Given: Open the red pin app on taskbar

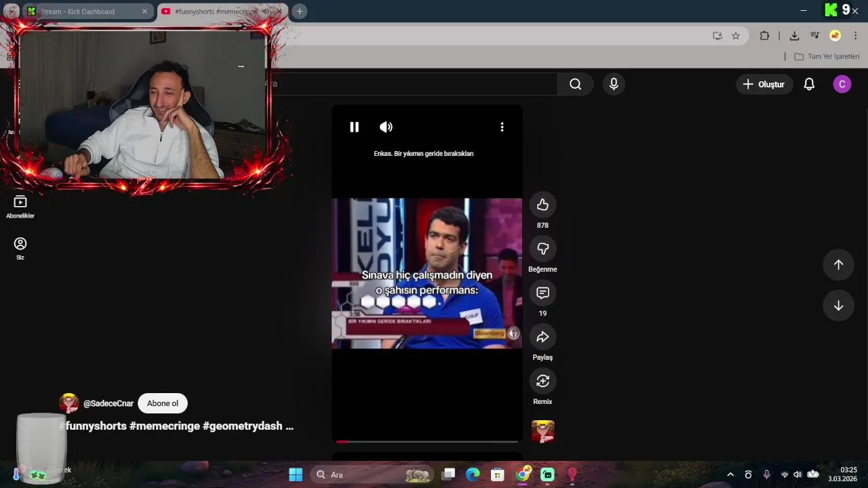Looking at the screenshot, I should click(x=572, y=474).
